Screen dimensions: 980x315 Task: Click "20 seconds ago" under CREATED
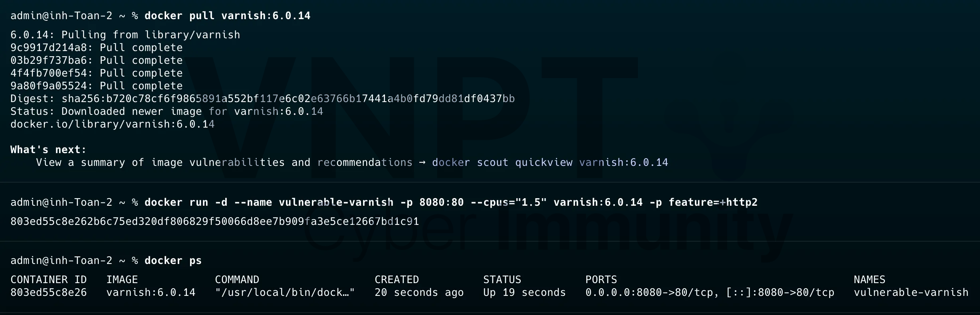pyautogui.click(x=419, y=292)
